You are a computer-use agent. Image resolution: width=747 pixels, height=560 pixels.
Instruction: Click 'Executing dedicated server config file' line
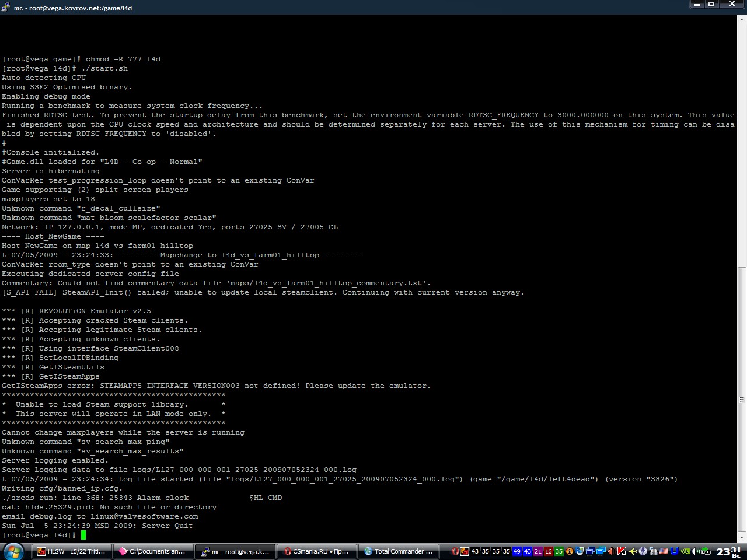click(x=90, y=274)
